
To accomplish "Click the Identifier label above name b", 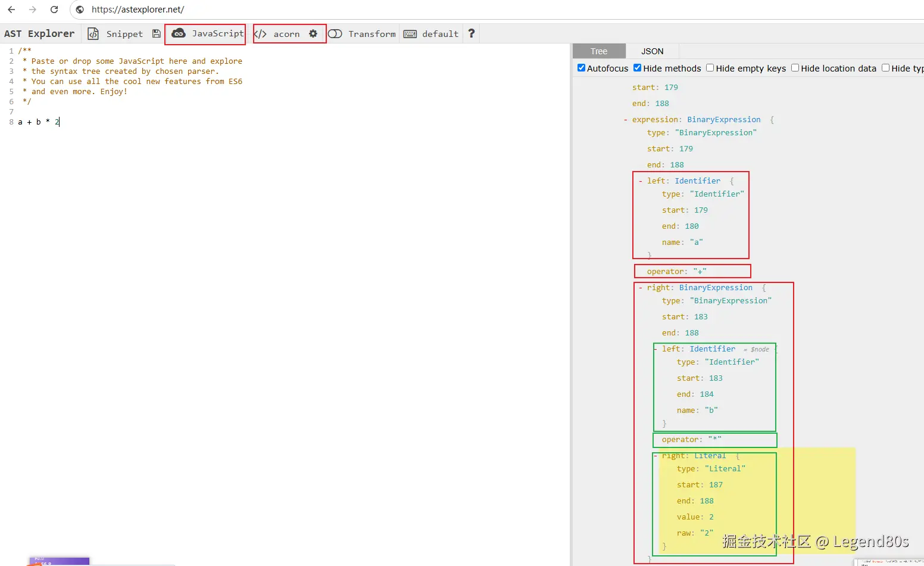I will tap(713, 349).
